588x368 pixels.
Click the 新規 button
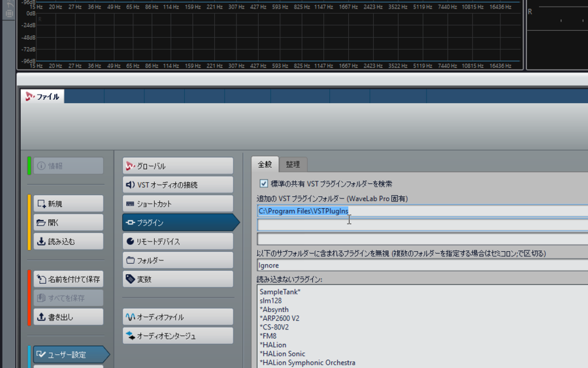[68, 204]
